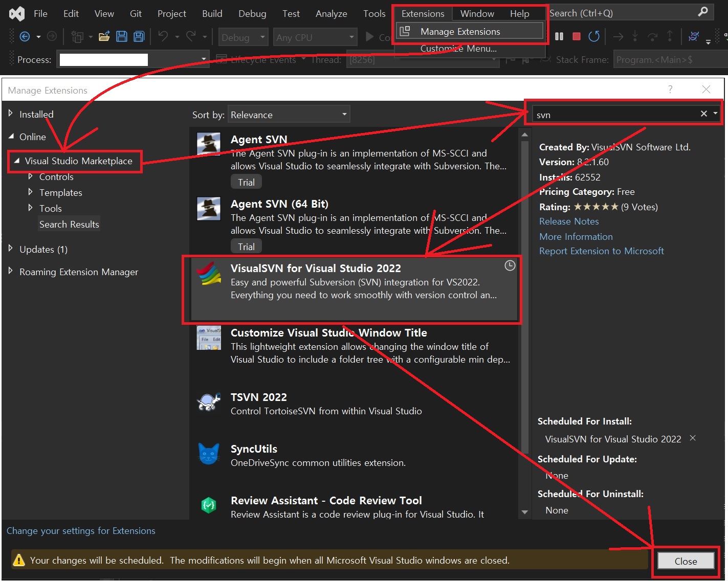Image resolution: width=728 pixels, height=581 pixels.
Task: Click the Agent SVN (64 Bit) icon
Action: (209, 209)
